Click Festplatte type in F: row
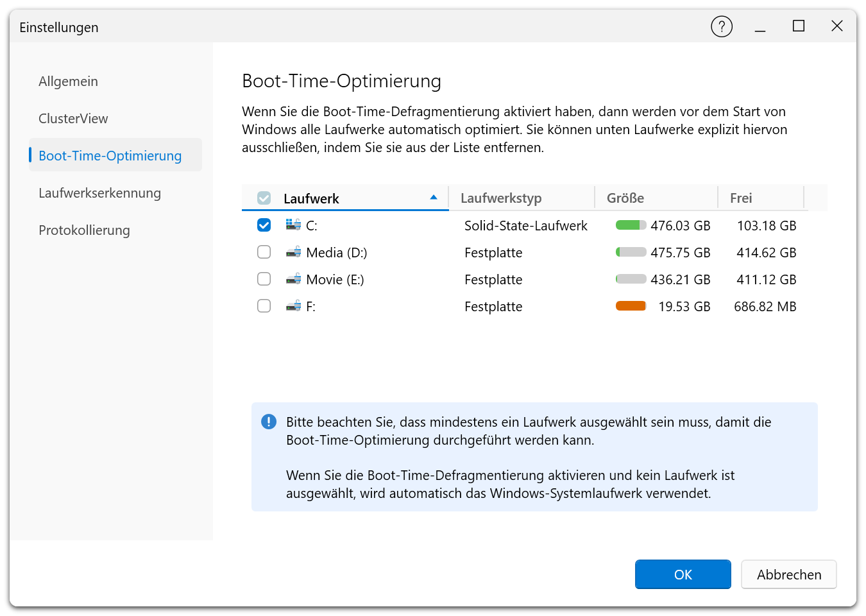This screenshot has height=616, width=866. tap(493, 307)
